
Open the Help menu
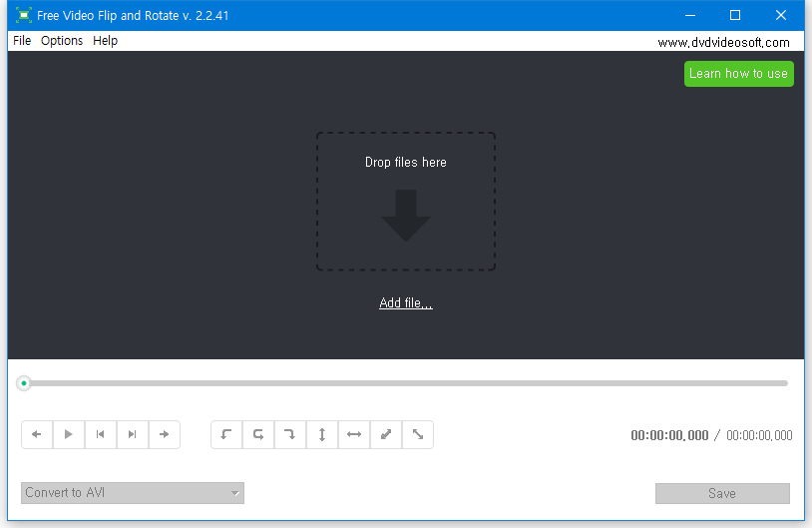pos(105,40)
